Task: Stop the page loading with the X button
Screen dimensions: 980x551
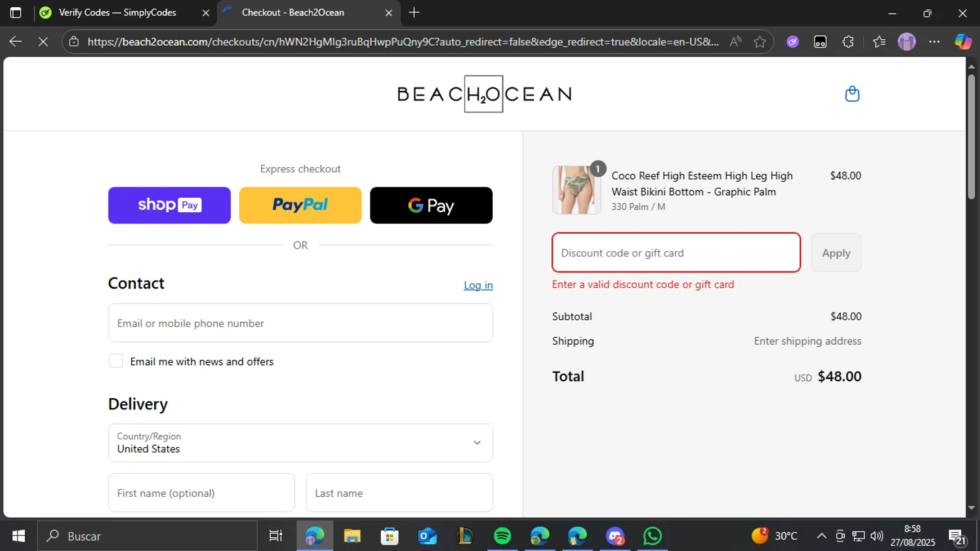Action: [43, 42]
